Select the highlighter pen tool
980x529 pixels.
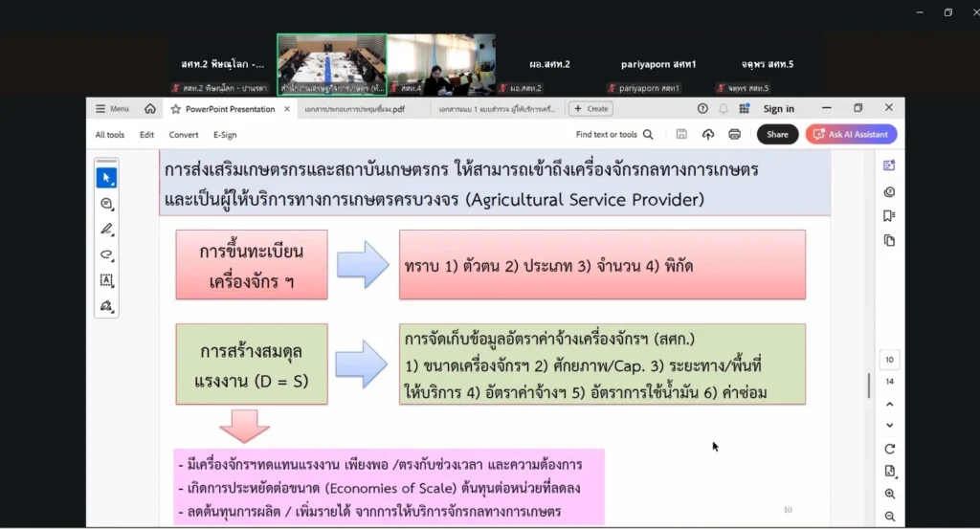tap(106, 230)
